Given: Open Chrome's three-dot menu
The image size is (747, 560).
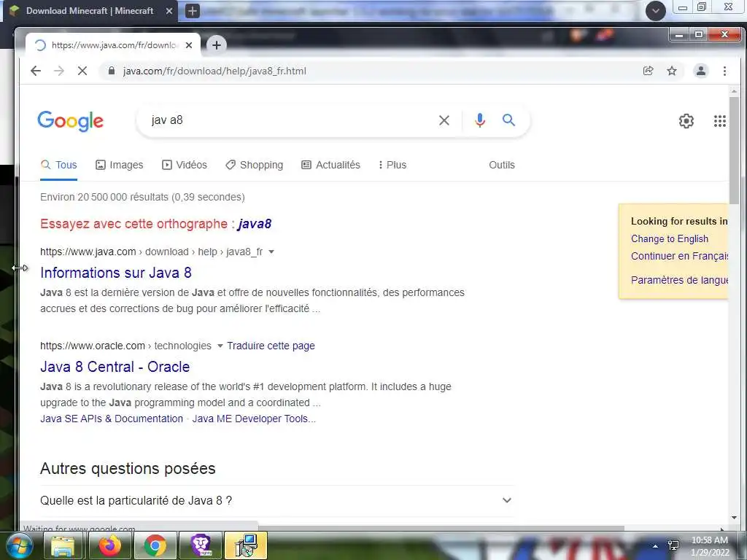Looking at the screenshot, I should click(x=724, y=71).
